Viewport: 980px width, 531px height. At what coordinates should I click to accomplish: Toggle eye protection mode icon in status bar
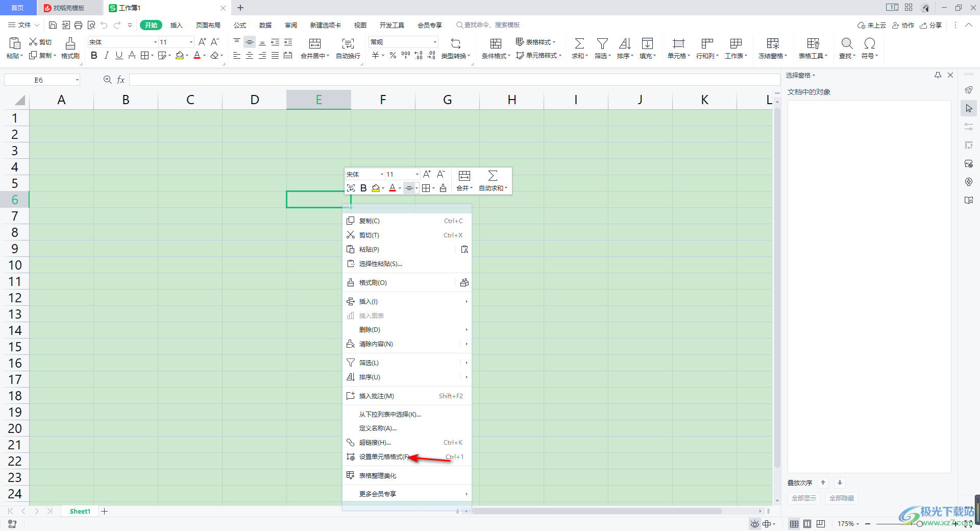click(x=754, y=524)
